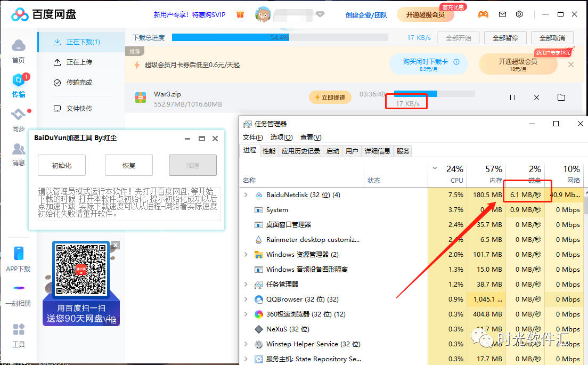The image size is (588, 365).
Task: Open the 首页 home sidebar icon
Action: [18, 51]
